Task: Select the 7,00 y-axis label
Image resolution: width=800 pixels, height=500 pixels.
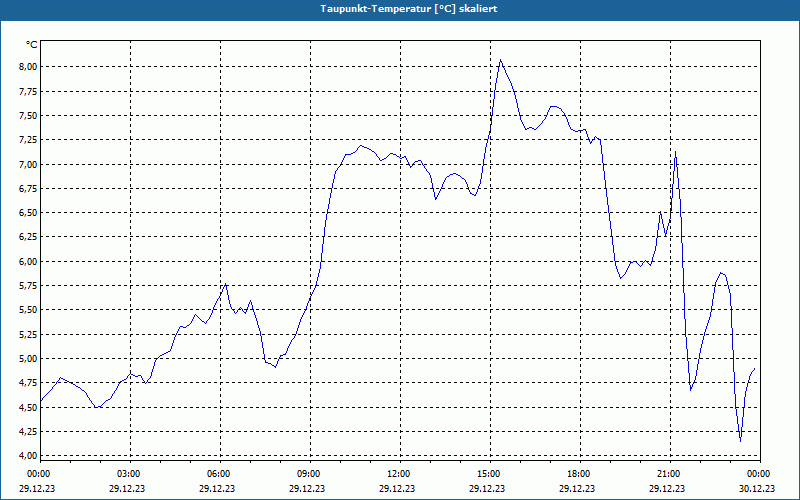Action: click(x=29, y=164)
